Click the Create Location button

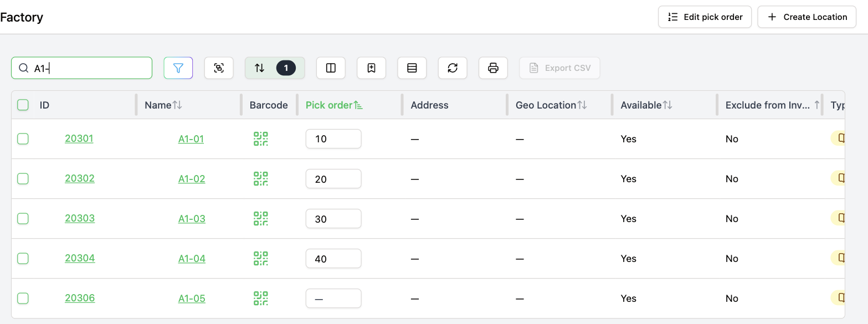pos(807,17)
